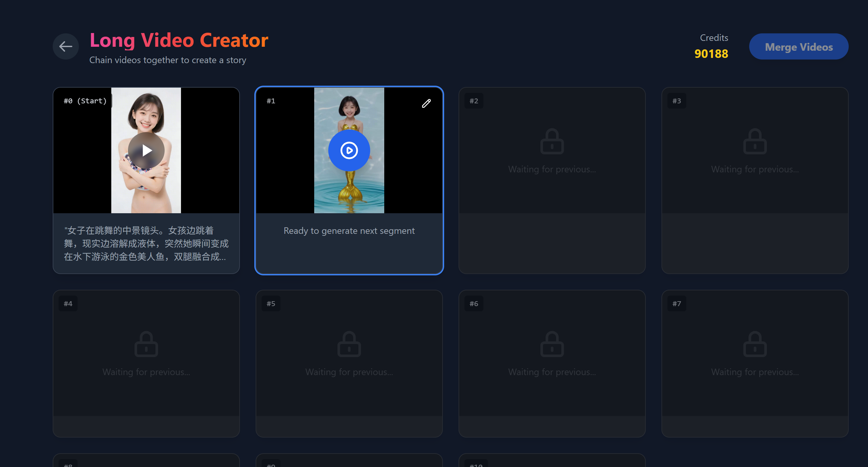Click the #1 segment number badge

271,101
